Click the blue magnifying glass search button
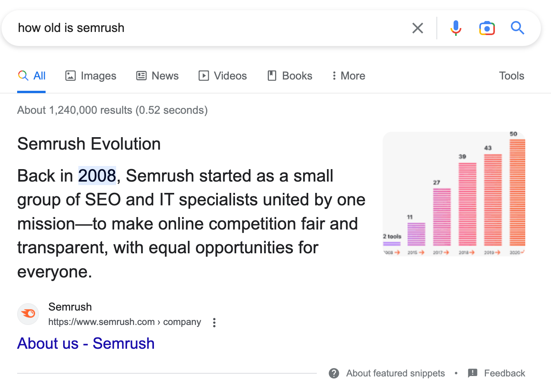The width and height of the screenshot is (551, 392). 517,28
